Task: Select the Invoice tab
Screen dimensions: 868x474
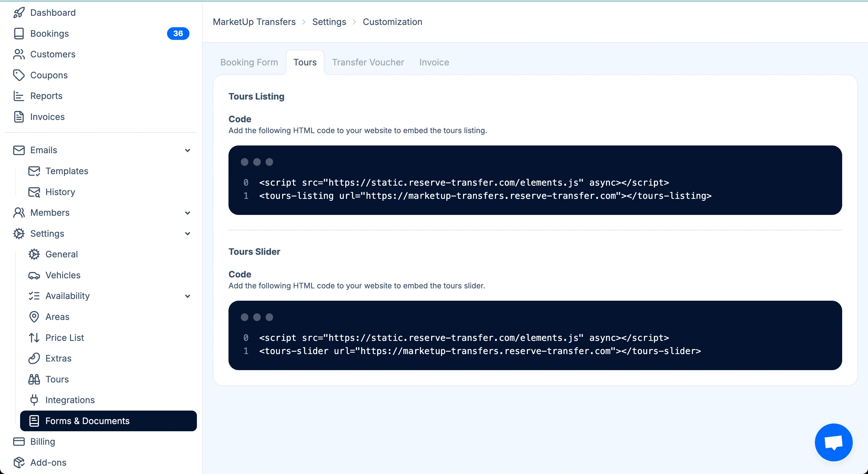Action: point(434,62)
